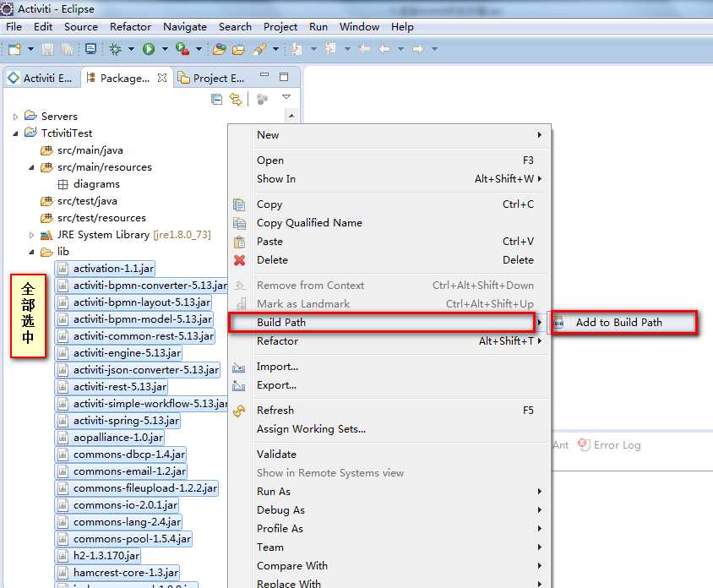713x588 pixels.
Task: Open the Team submenu
Action: tap(389, 547)
